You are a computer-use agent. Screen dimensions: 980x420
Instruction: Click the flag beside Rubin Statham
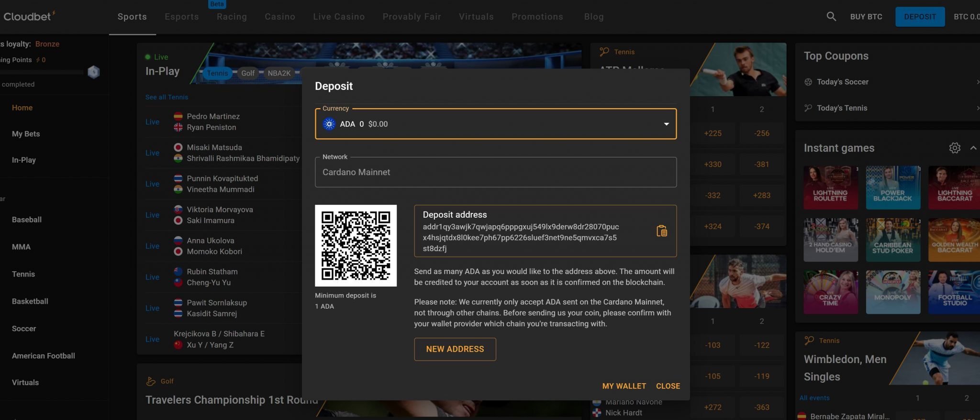coord(178,272)
